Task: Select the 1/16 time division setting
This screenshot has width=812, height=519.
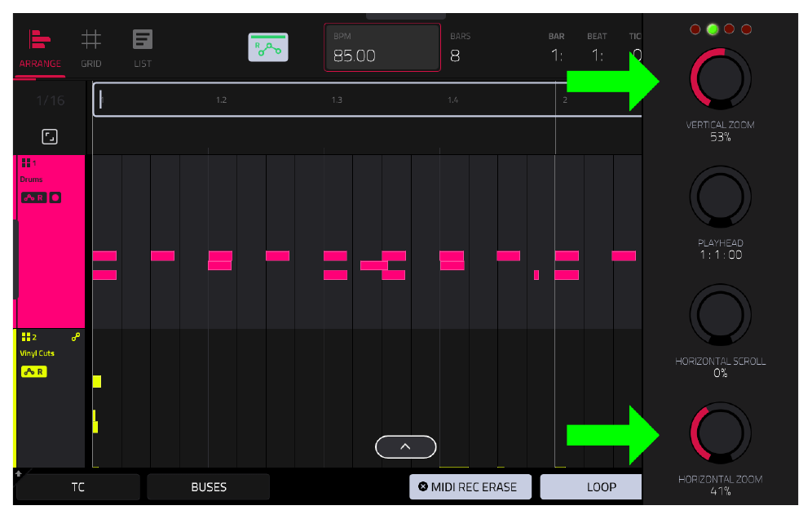Action: [51, 100]
